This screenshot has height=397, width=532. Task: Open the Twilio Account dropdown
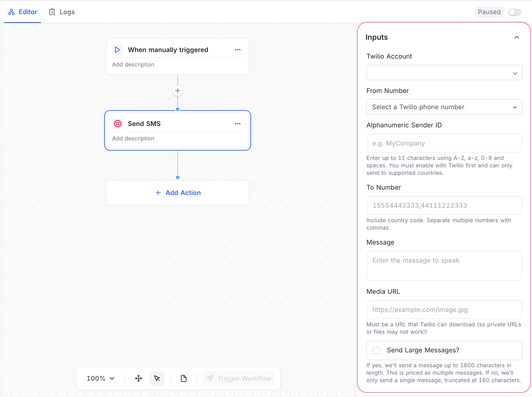click(x=444, y=73)
